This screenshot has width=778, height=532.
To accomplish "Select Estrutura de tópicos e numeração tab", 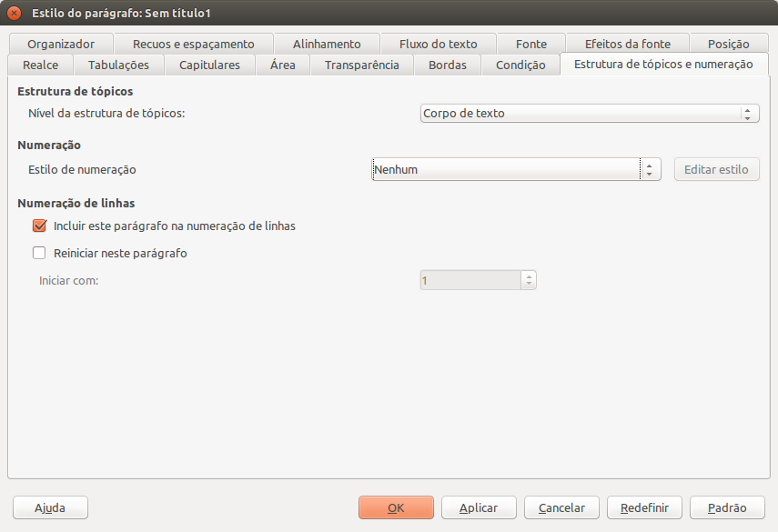I will coord(663,65).
